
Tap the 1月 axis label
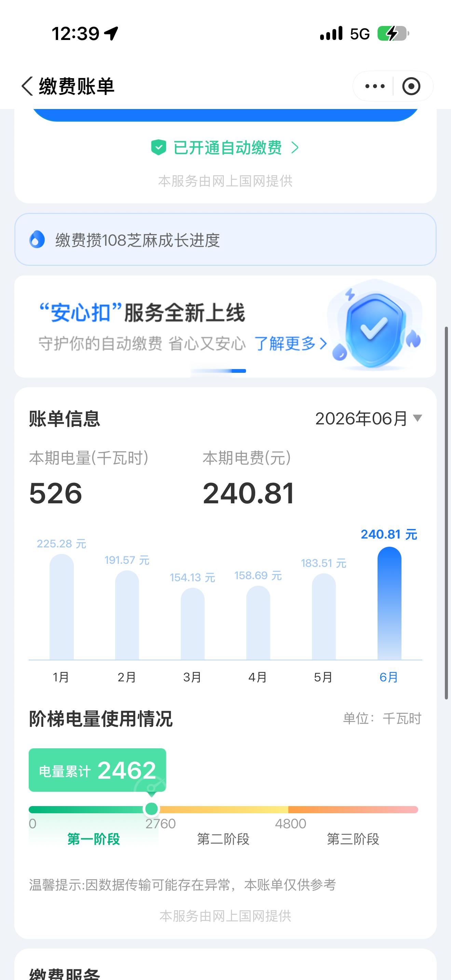pos(61,677)
